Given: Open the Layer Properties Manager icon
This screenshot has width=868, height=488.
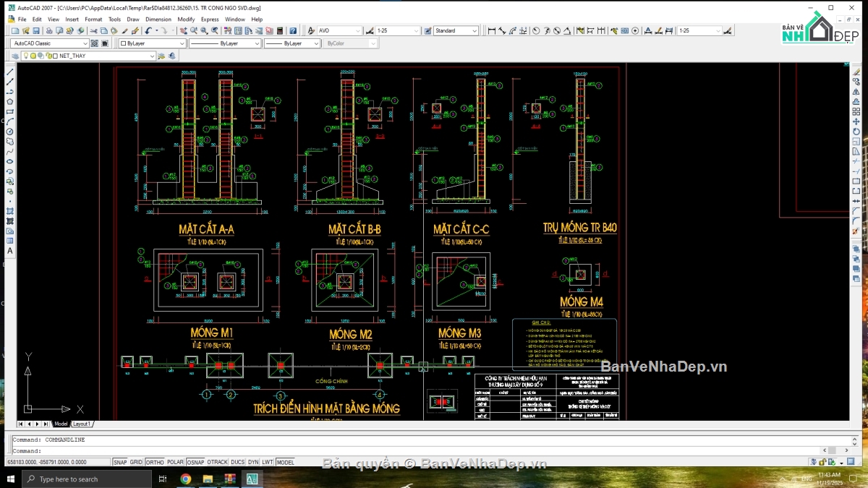Looking at the screenshot, I should [15, 56].
